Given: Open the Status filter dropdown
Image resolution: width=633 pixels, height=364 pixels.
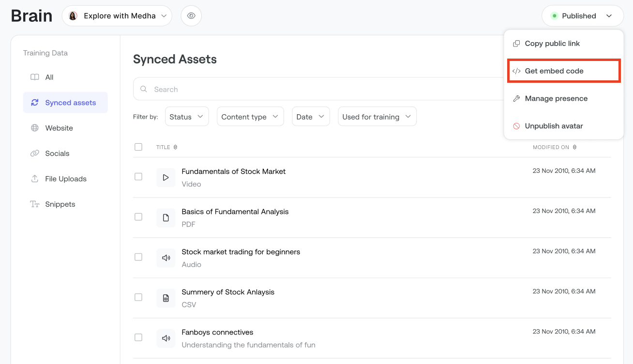Looking at the screenshot, I should [x=186, y=117].
